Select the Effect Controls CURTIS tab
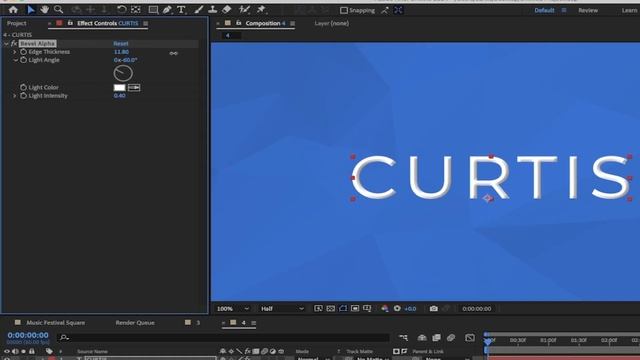This screenshot has width=640, height=360. pyautogui.click(x=107, y=23)
